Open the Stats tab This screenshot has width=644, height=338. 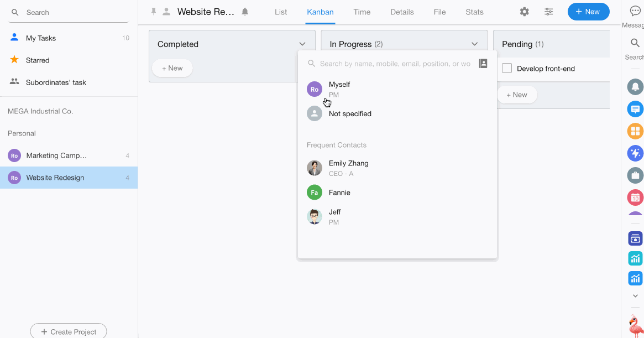[x=474, y=12]
